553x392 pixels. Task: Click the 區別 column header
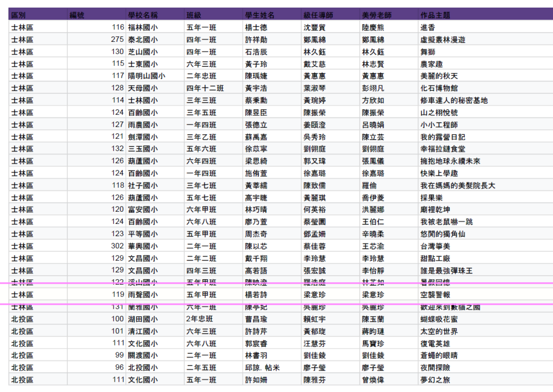click(x=19, y=15)
